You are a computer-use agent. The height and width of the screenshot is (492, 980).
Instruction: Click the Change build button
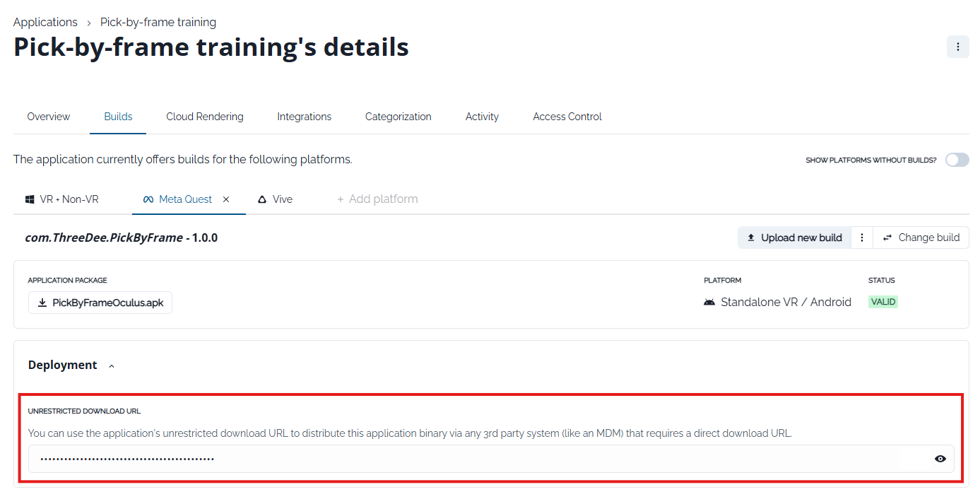pos(921,238)
